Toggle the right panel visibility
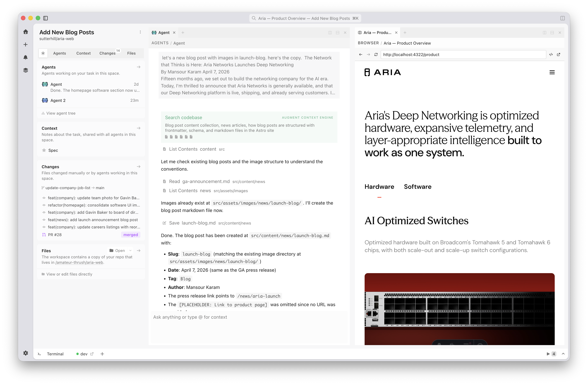This screenshot has height=385, width=588. click(x=562, y=18)
